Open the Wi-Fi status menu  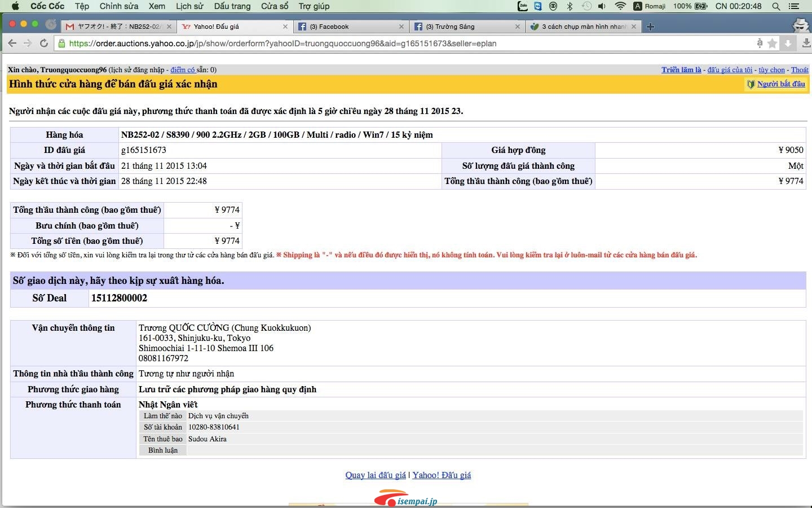point(620,6)
